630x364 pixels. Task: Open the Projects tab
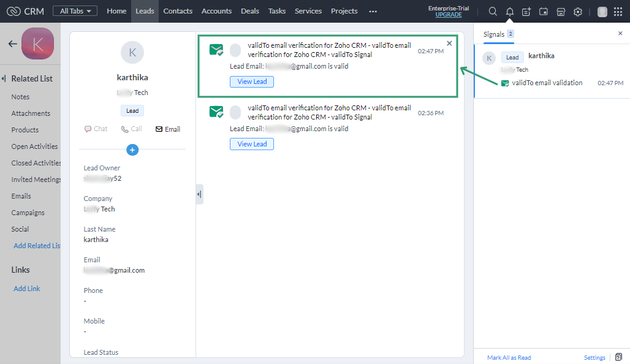pyautogui.click(x=344, y=11)
